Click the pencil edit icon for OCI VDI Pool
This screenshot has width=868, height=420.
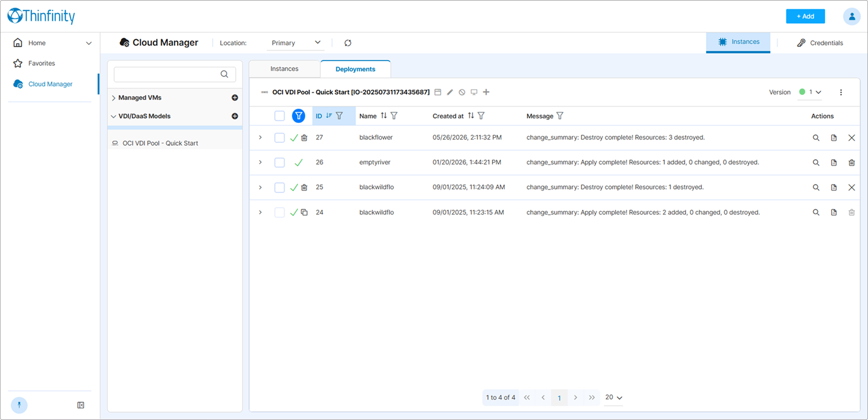point(450,92)
